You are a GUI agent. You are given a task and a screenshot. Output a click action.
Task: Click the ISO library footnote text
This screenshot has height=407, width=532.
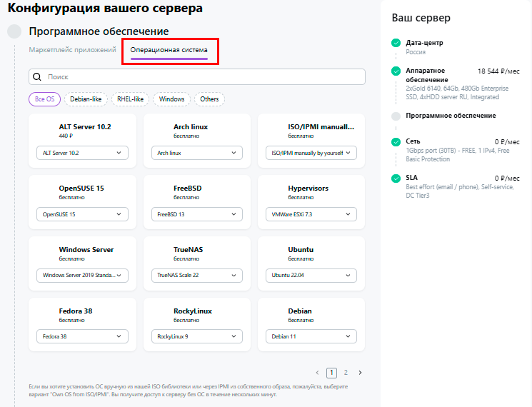(x=189, y=391)
